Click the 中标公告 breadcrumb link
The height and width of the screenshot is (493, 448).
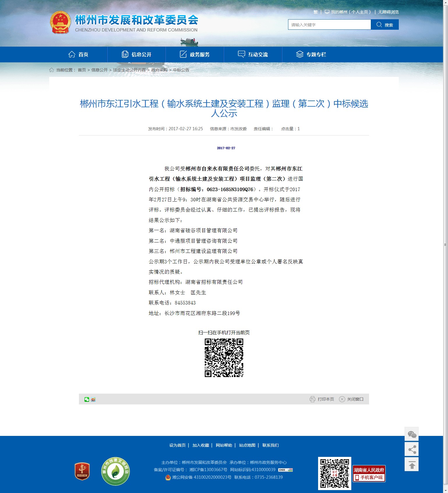point(181,70)
